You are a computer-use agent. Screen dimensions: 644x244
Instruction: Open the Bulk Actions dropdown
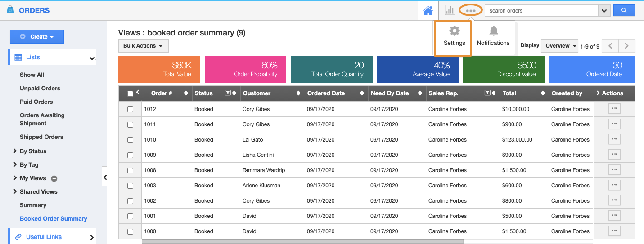pos(143,46)
